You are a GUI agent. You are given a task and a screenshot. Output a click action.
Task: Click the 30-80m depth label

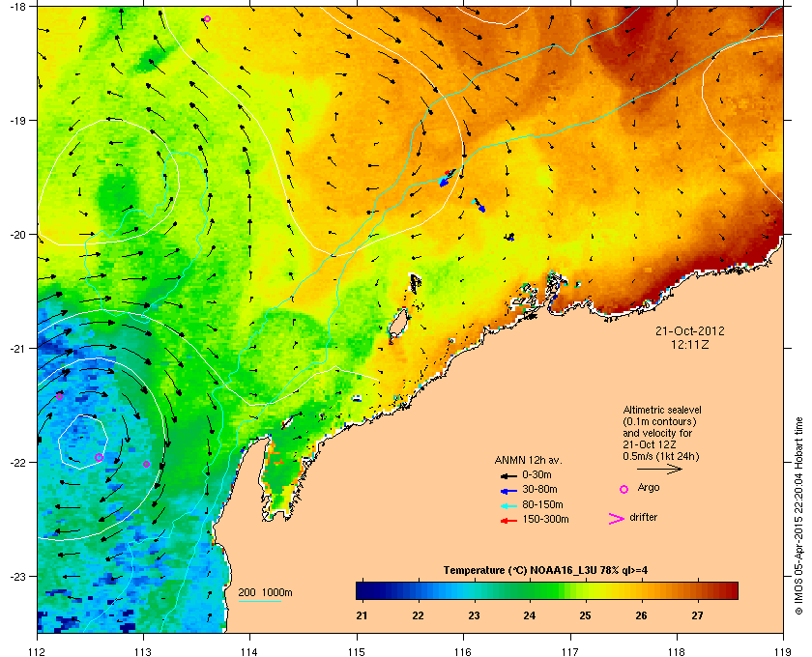point(539,489)
